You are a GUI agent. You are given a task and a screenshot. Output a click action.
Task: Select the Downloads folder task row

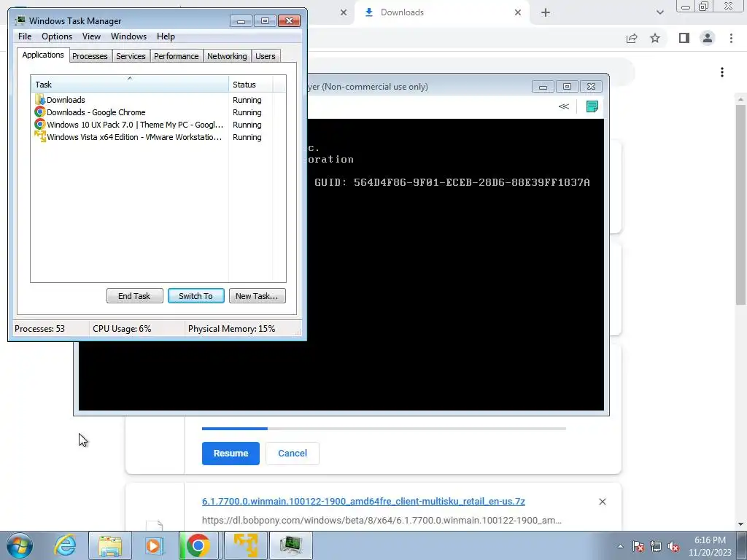[x=158, y=100]
